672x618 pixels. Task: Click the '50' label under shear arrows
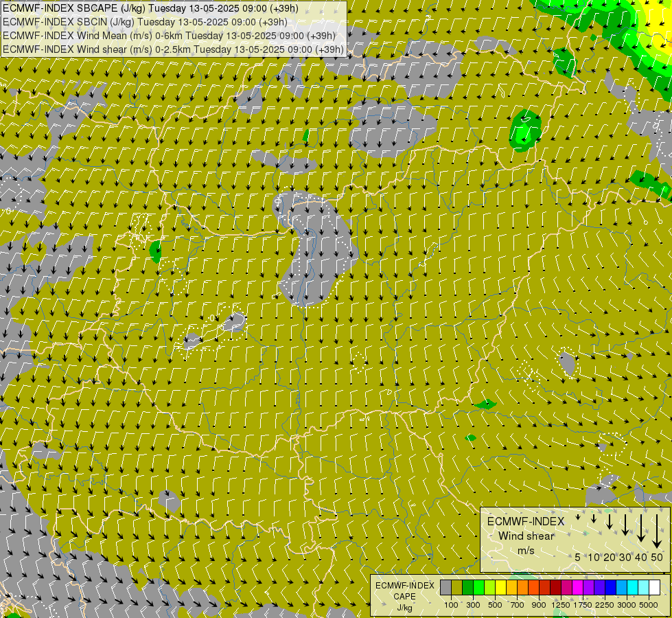click(657, 557)
